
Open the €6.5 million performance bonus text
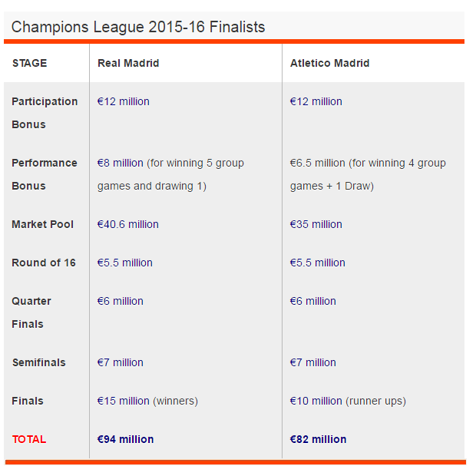(x=318, y=163)
